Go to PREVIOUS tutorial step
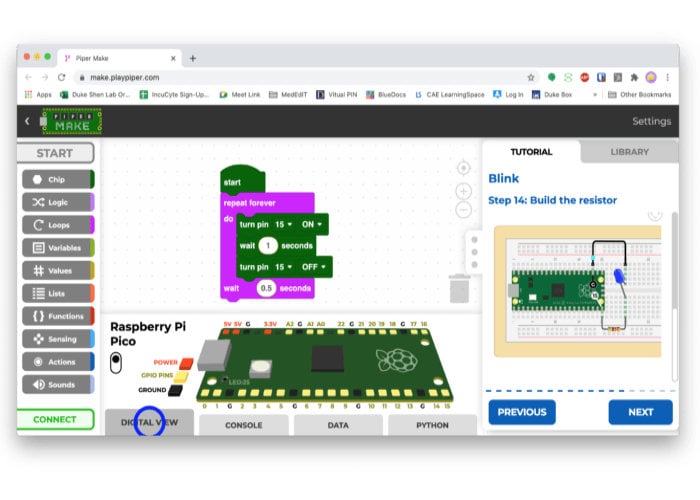The height and width of the screenshot is (500, 700). 522,412
